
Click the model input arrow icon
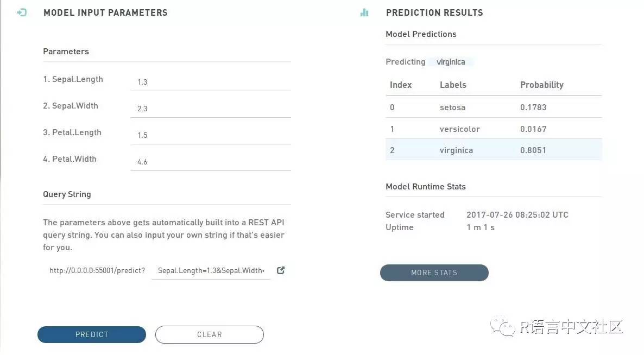click(x=22, y=12)
